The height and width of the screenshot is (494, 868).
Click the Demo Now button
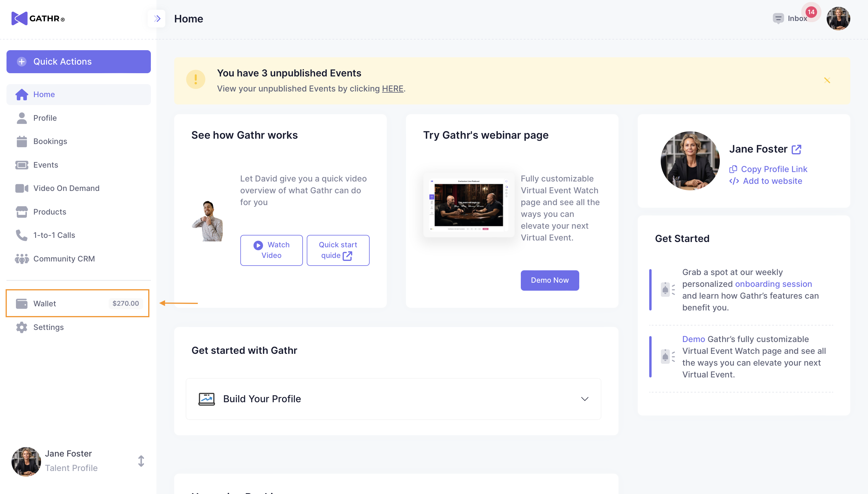click(550, 280)
